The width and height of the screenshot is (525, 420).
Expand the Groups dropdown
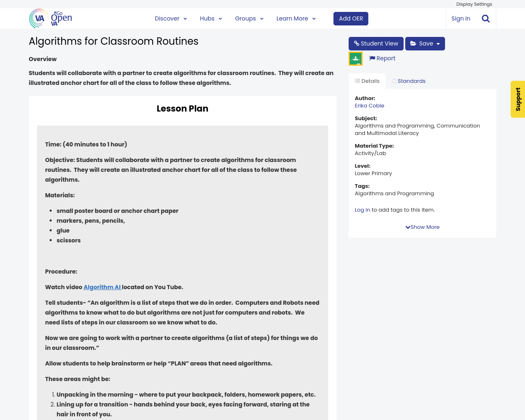[x=249, y=18]
